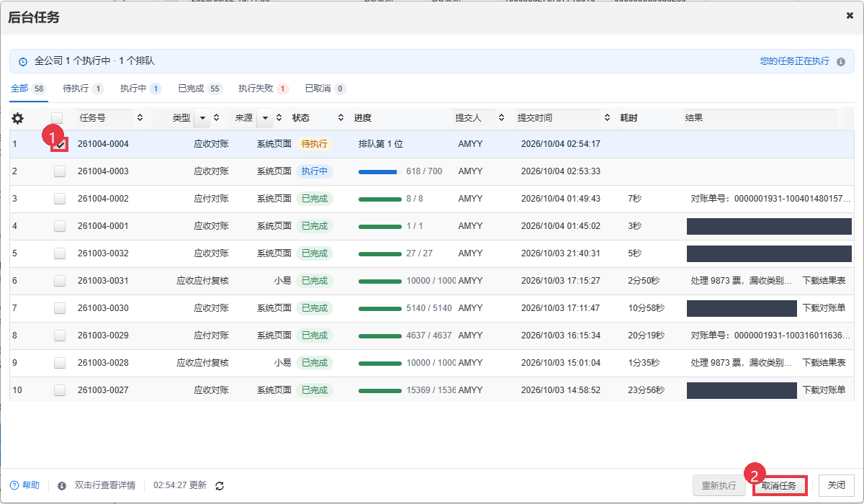Check the checkbox for task 261004-0001
The width and height of the screenshot is (864, 504).
(60, 226)
